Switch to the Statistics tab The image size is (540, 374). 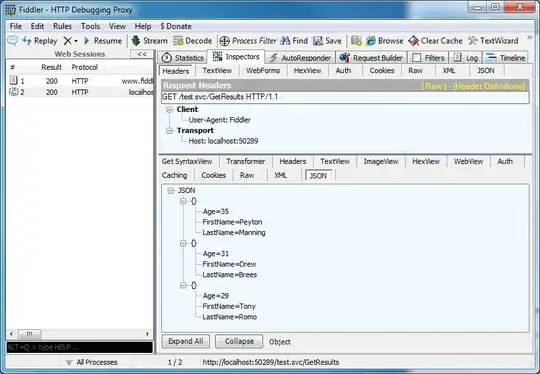183,58
